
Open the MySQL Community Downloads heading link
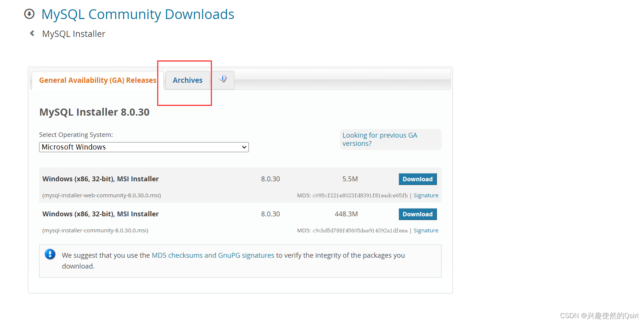point(138,14)
